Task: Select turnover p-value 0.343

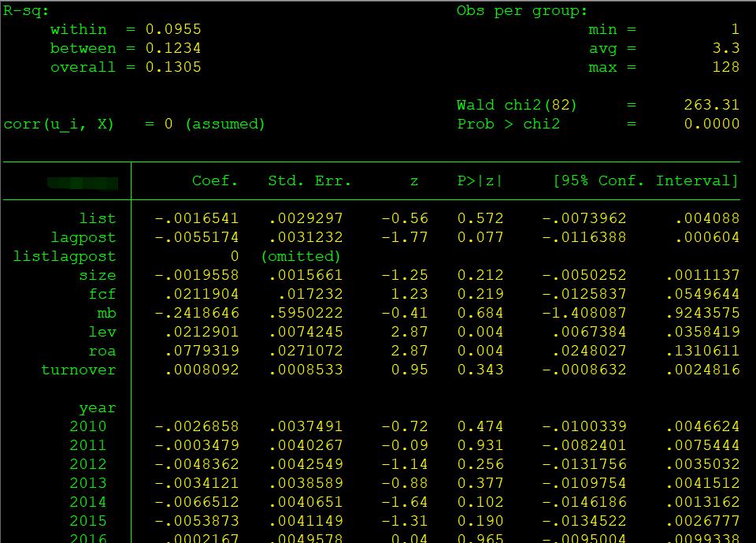Action: (480, 370)
